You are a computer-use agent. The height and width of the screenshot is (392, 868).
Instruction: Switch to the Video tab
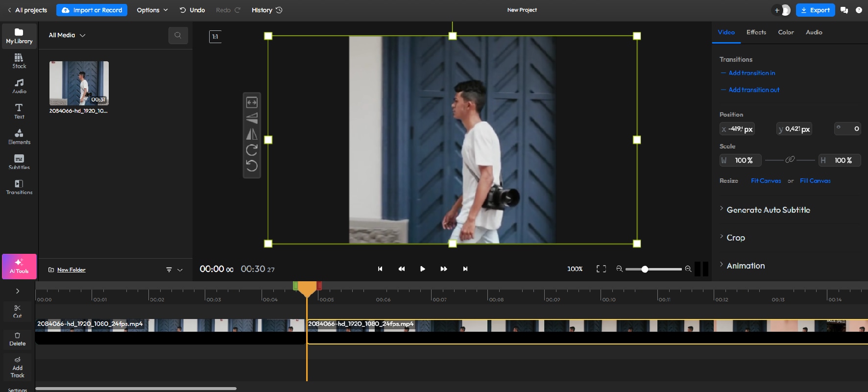[x=726, y=32]
